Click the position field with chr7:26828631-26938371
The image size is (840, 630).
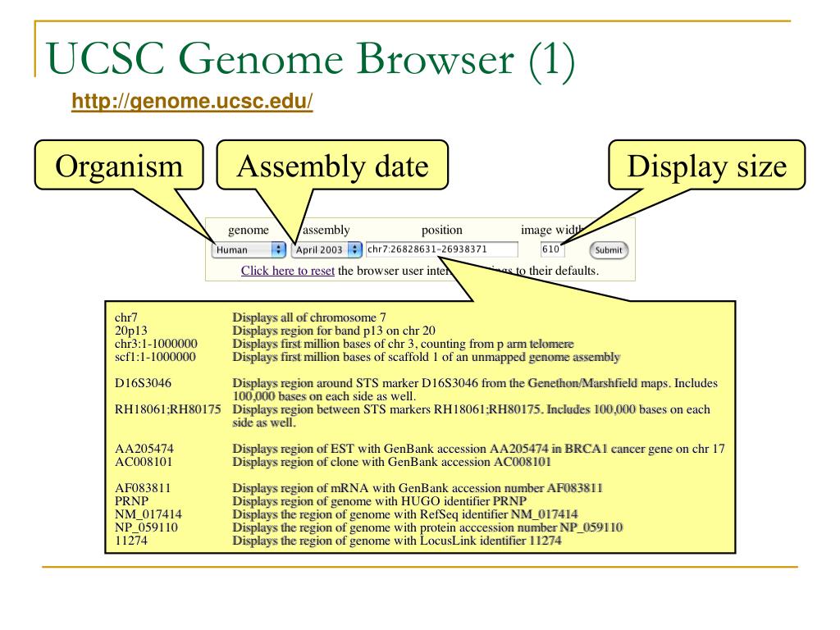click(442, 249)
